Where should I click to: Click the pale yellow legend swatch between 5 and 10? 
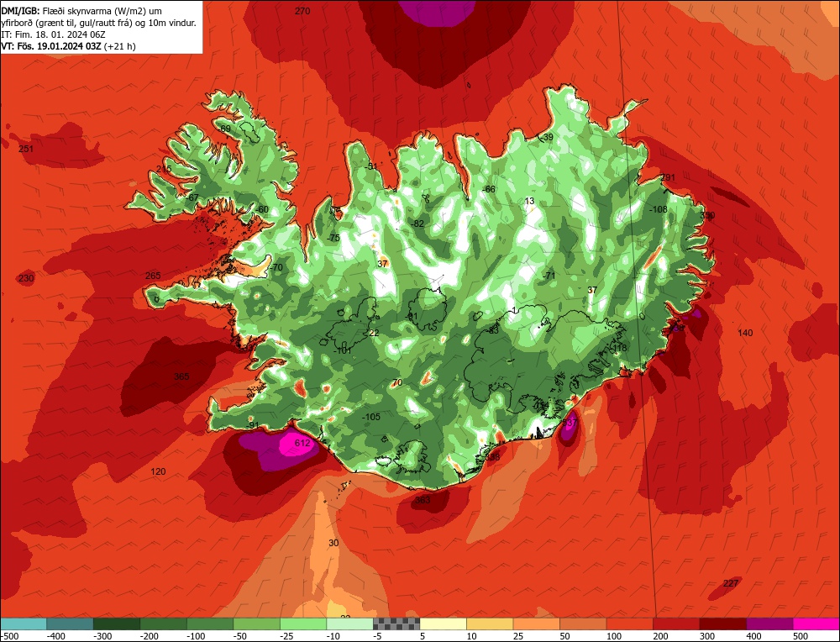point(443,624)
